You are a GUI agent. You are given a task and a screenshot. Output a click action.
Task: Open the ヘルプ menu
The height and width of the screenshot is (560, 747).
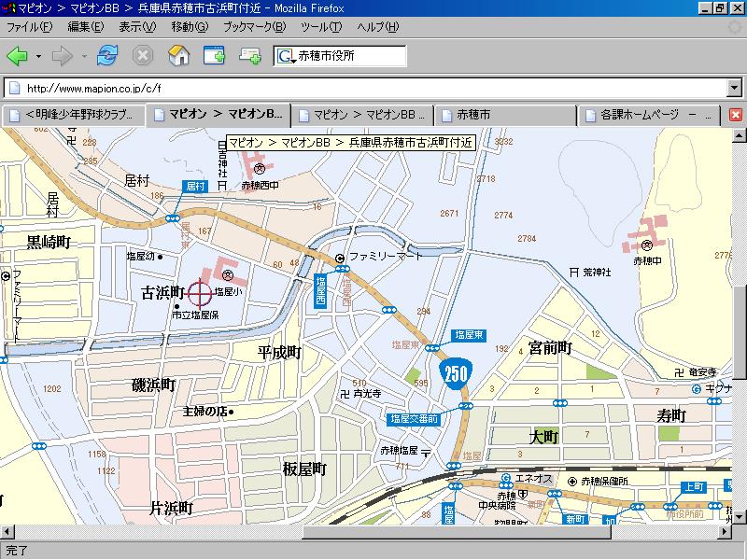tap(378, 27)
